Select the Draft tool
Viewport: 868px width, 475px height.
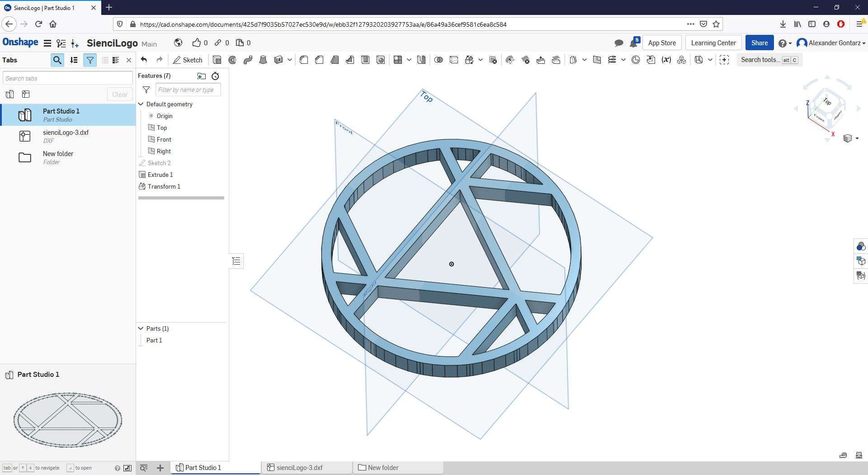pos(335,60)
